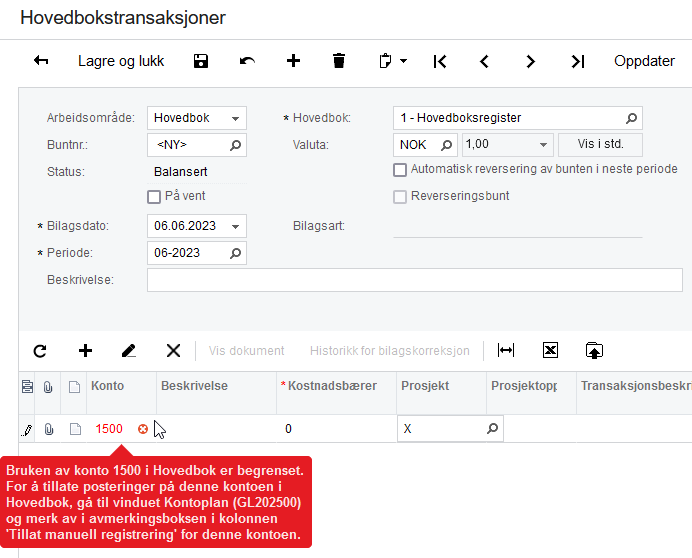
Task: Click the Hovedbok lookup magnifier
Action: point(632,118)
